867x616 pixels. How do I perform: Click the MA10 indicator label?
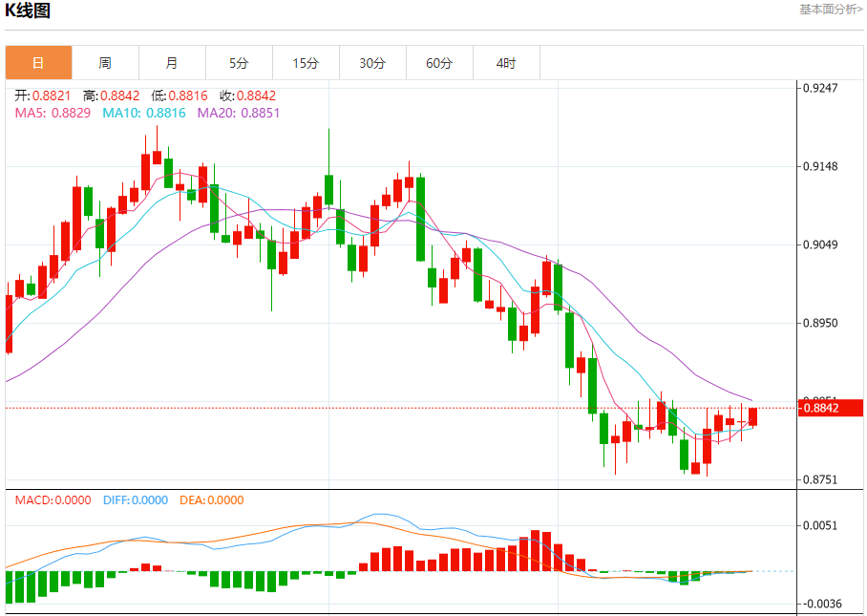pos(144,113)
